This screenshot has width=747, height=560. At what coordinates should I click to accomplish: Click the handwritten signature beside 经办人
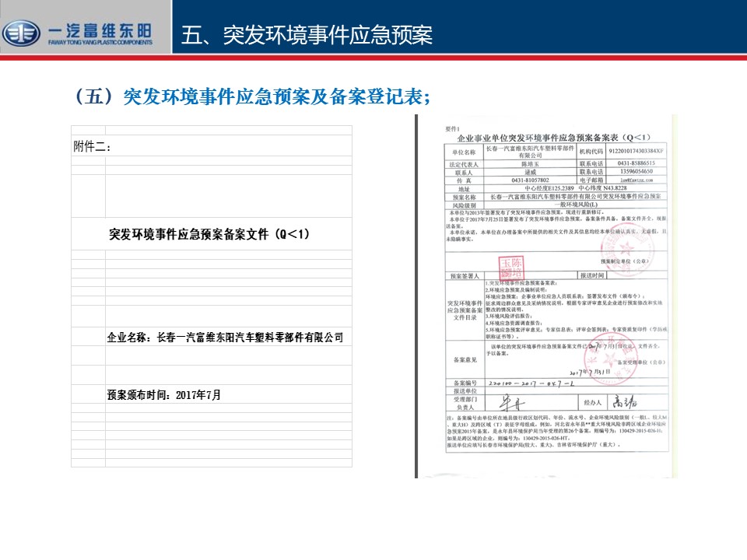pos(625,402)
